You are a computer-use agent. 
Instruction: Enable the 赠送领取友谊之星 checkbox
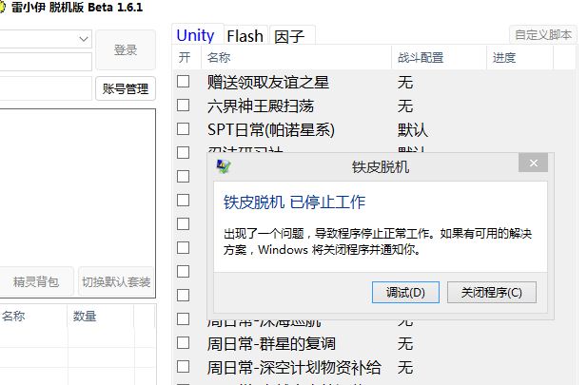[x=184, y=81]
